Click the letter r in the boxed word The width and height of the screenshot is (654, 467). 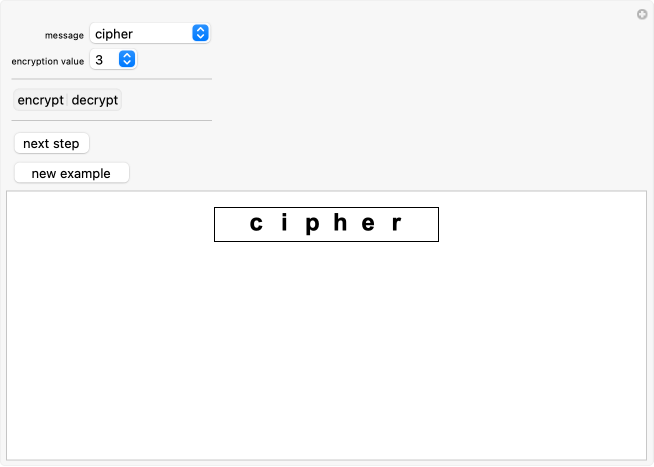tap(396, 223)
